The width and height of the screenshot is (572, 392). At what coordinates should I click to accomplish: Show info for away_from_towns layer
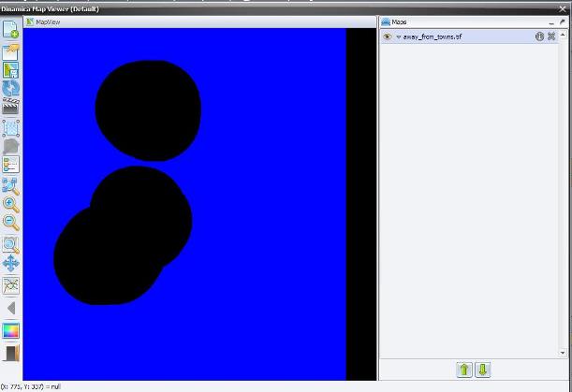point(539,36)
